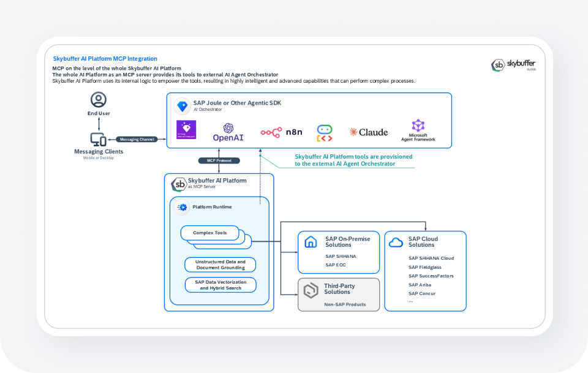Click the SAP Joule diamond icon
588x373 pixels.
(182, 106)
